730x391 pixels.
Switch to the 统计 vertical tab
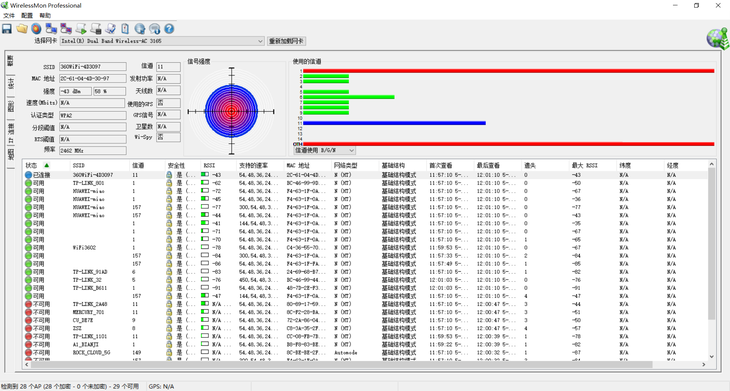pos(10,83)
